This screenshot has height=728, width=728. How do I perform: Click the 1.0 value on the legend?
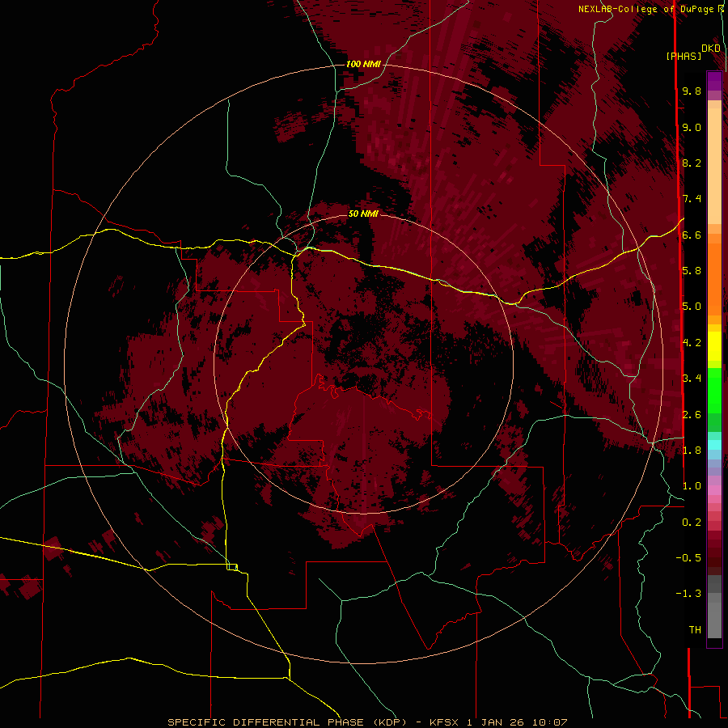point(692,486)
